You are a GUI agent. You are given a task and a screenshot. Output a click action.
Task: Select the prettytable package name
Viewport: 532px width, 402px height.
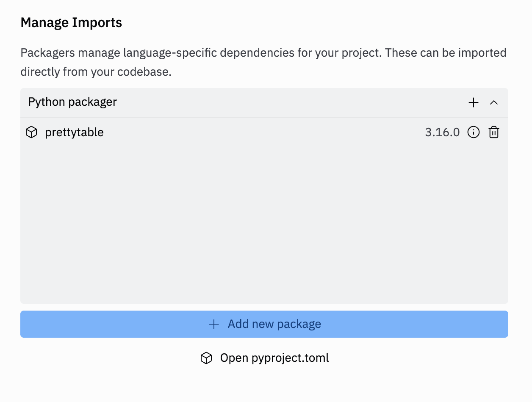tap(74, 132)
